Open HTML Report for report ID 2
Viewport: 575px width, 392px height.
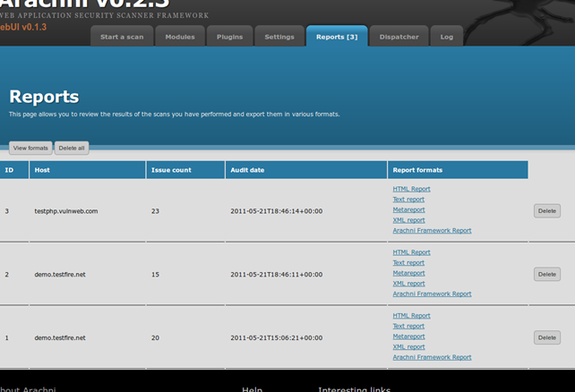411,252
